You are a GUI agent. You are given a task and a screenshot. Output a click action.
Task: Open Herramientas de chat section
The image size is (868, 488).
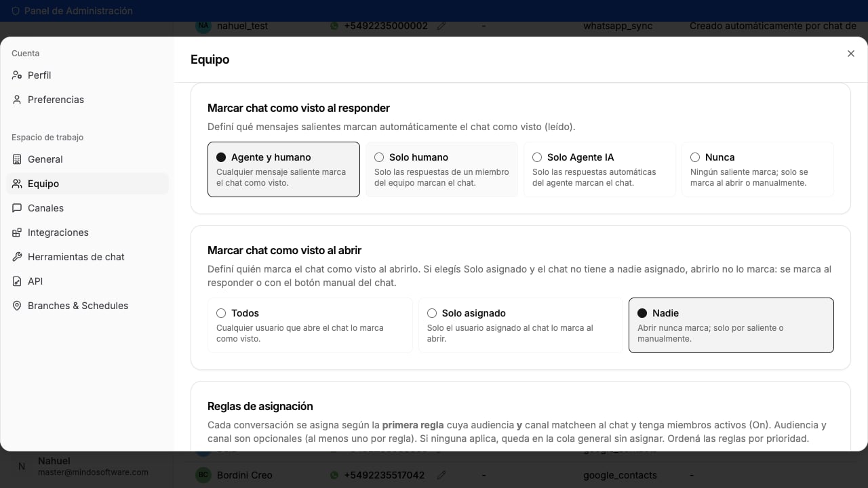tap(87, 257)
